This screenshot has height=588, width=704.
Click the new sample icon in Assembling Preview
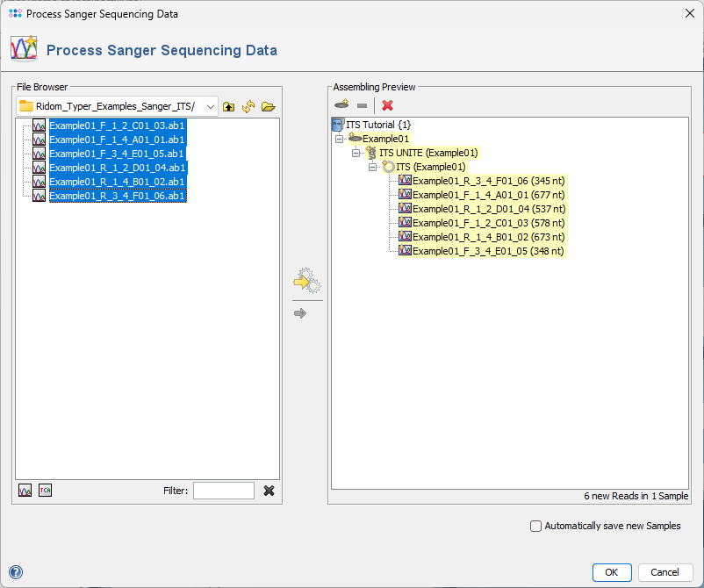coord(341,104)
